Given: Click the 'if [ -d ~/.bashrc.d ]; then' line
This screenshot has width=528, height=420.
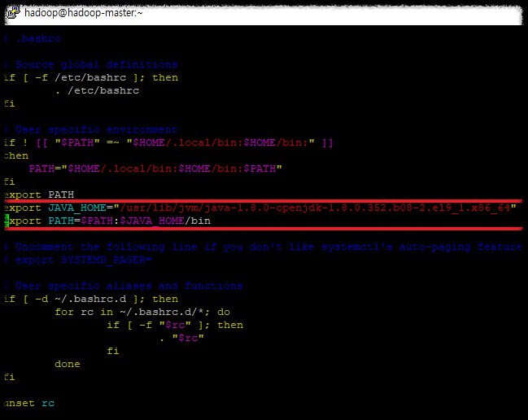Looking at the screenshot, I should point(91,299).
